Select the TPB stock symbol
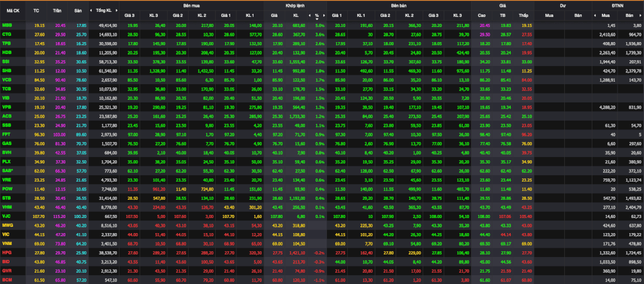 click(x=6, y=43)
